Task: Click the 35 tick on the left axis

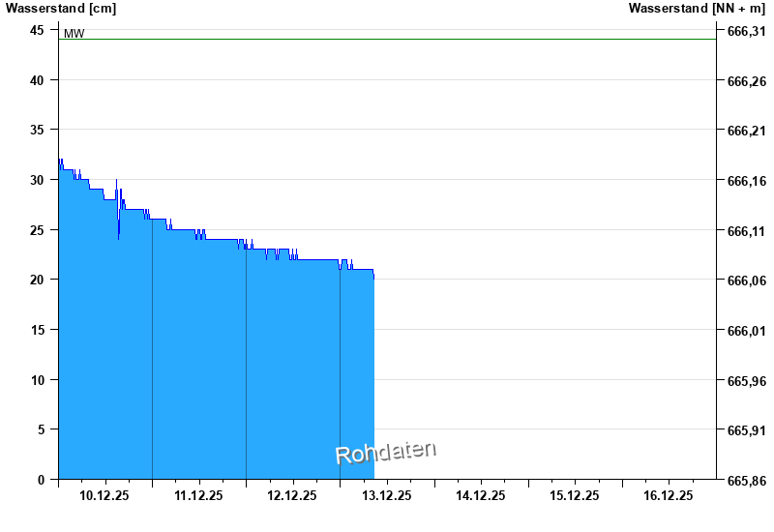Action: [37, 130]
